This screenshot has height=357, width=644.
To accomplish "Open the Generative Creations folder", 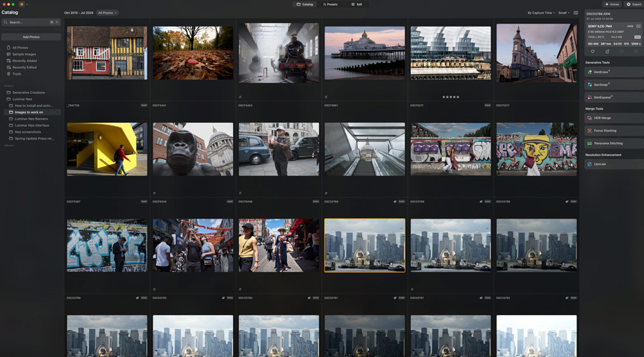I will 26,93.
